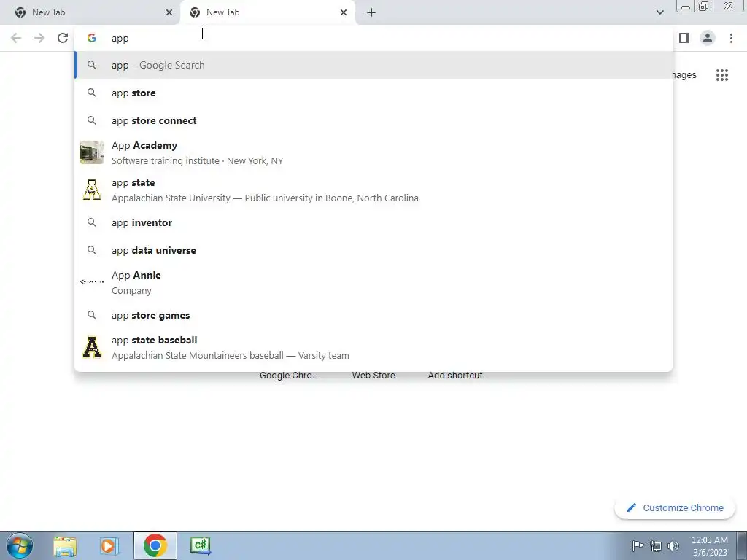Select 'app store games' suggestion
This screenshot has height=560, width=747.
pos(373,315)
